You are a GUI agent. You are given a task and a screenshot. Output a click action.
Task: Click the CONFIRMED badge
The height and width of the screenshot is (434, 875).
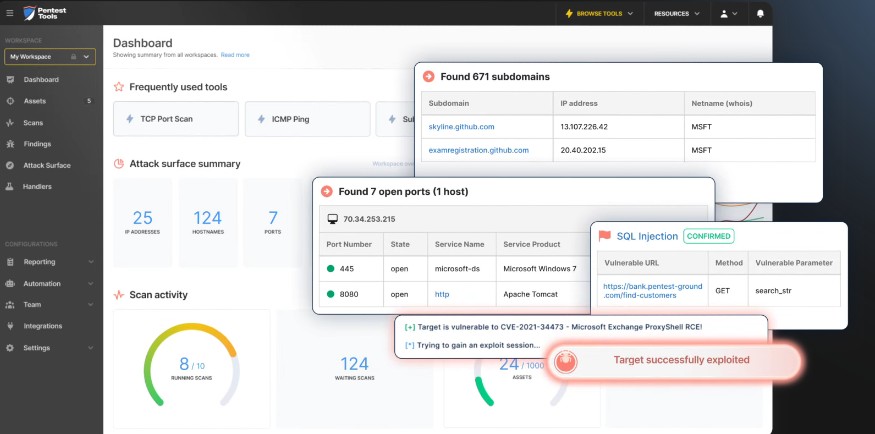click(709, 236)
